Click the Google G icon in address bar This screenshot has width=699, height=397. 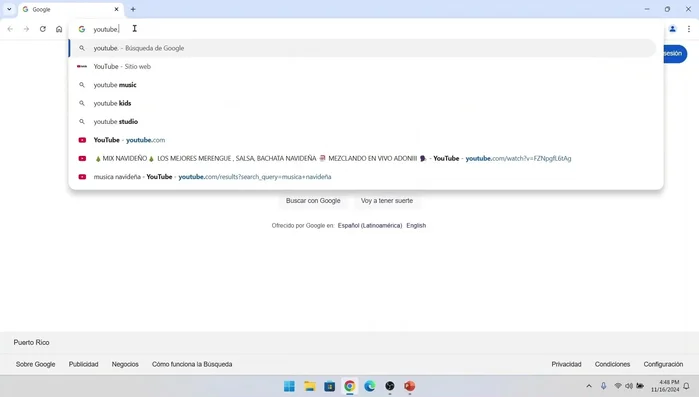[82, 29]
